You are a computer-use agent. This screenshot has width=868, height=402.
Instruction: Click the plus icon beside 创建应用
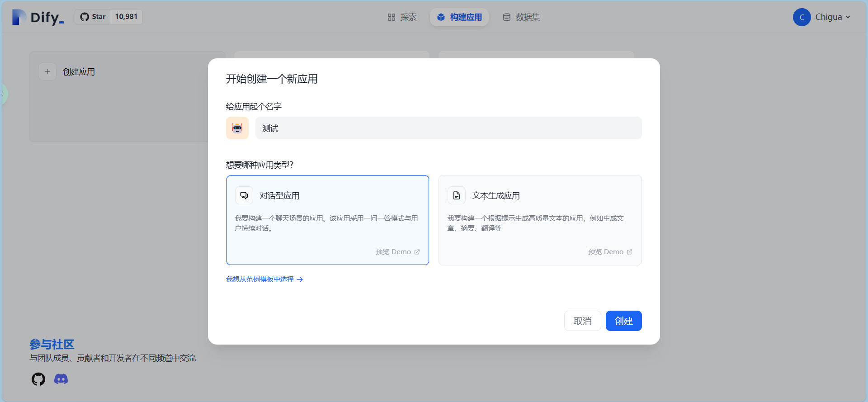47,71
